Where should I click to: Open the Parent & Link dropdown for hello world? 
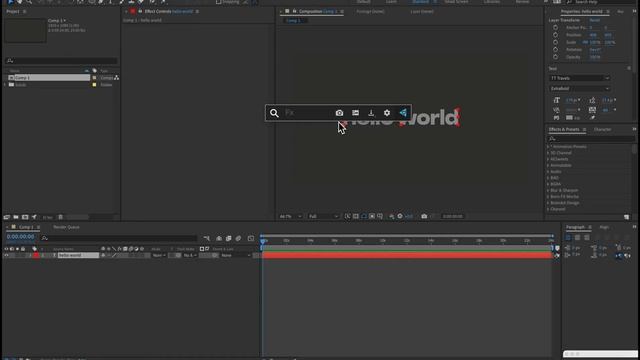[236, 256]
